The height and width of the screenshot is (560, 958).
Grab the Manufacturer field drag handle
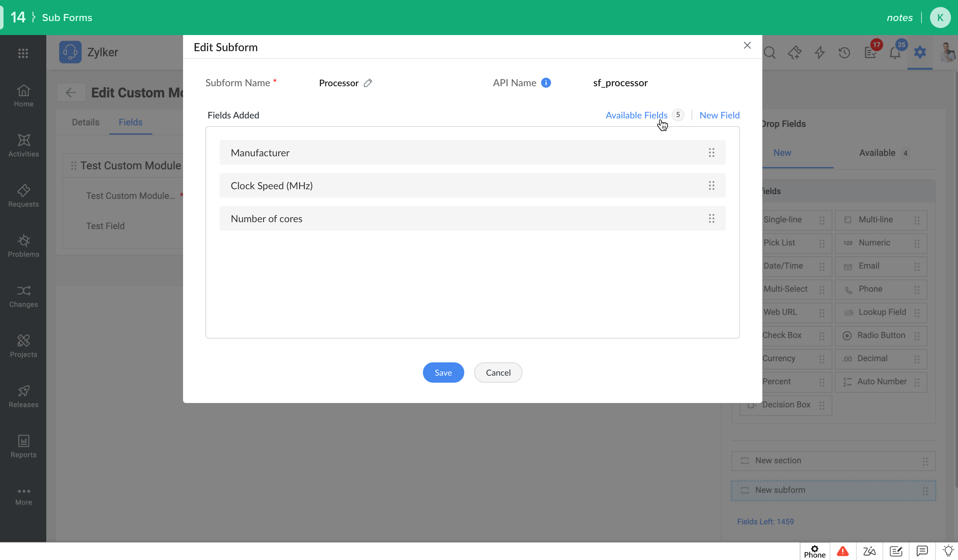click(711, 153)
